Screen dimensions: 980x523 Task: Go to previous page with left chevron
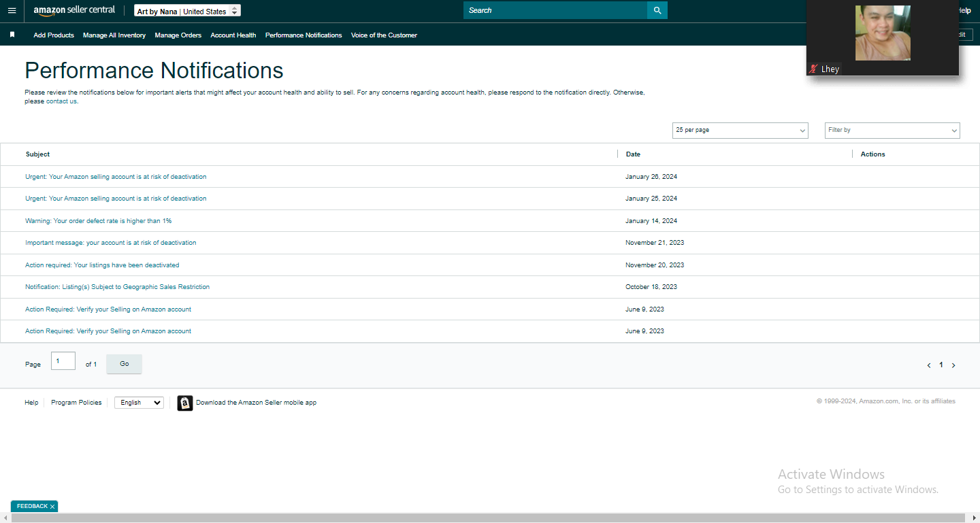click(x=929, y=365)
